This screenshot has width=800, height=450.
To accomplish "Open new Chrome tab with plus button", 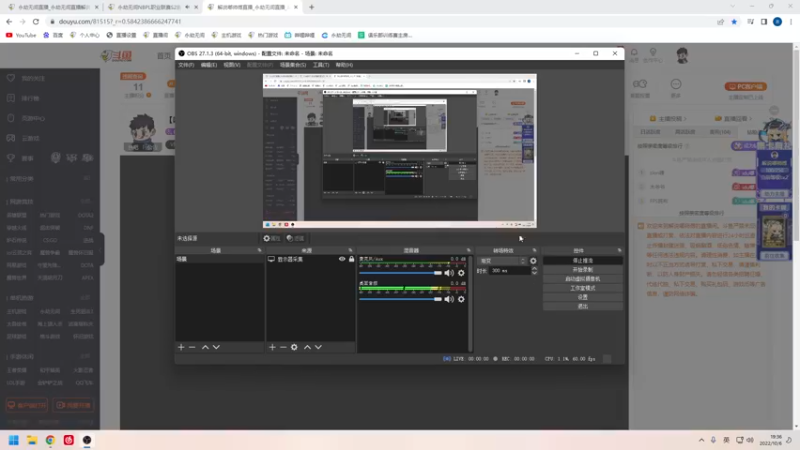I will point(311,7).
